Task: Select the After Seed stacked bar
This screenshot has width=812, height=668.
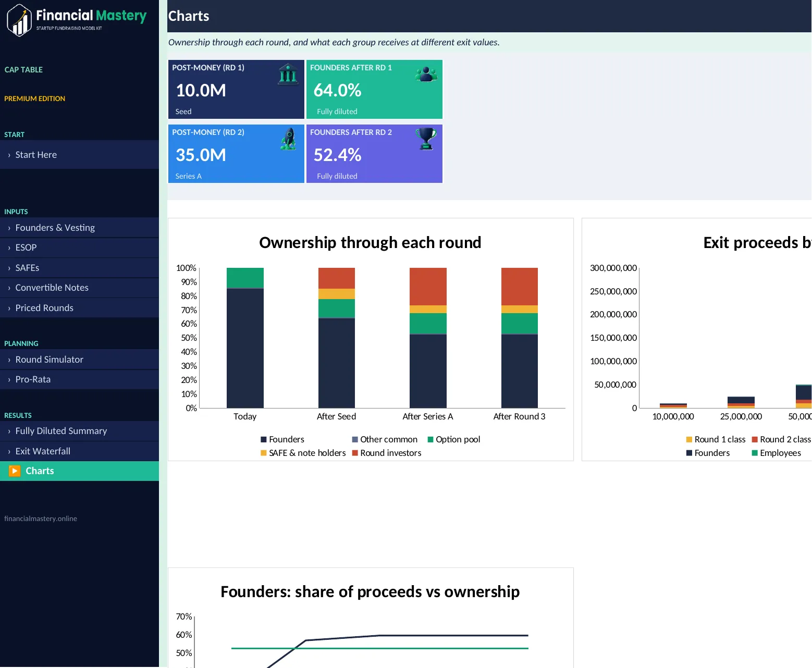Action: tap(337, 338)
